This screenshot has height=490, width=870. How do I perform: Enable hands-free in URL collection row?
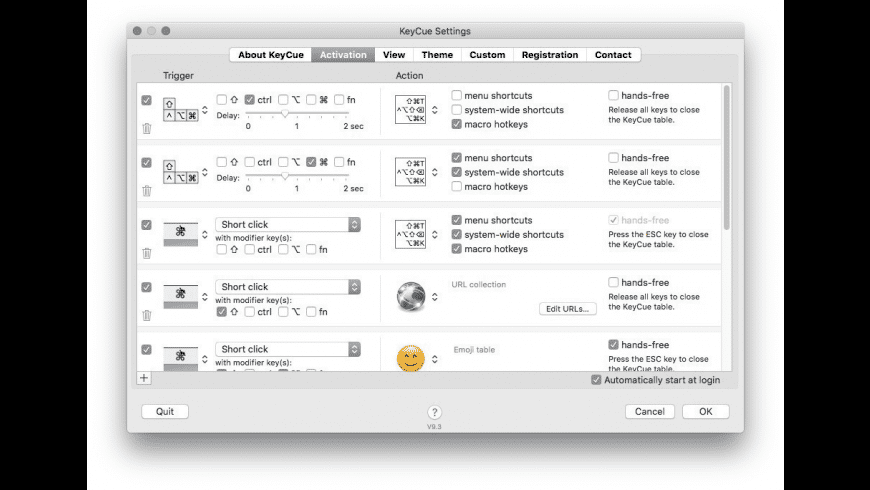pos(613,282)
